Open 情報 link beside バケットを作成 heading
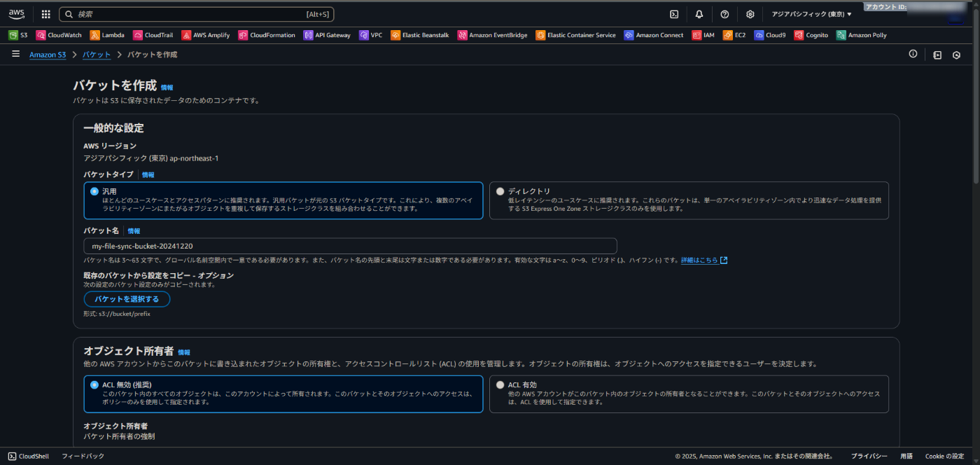This screenshot has height=465, width=980. point(167,88)
